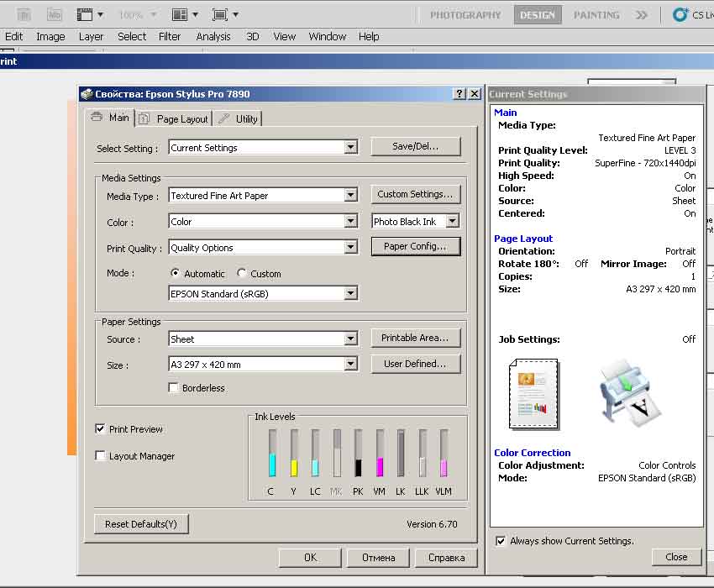Toggle Always show Current Settings checkbox

[501, 541]
